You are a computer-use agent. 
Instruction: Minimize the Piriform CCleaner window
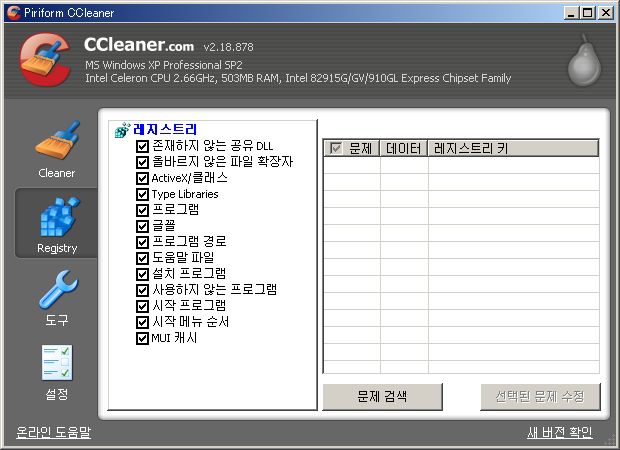571,13
